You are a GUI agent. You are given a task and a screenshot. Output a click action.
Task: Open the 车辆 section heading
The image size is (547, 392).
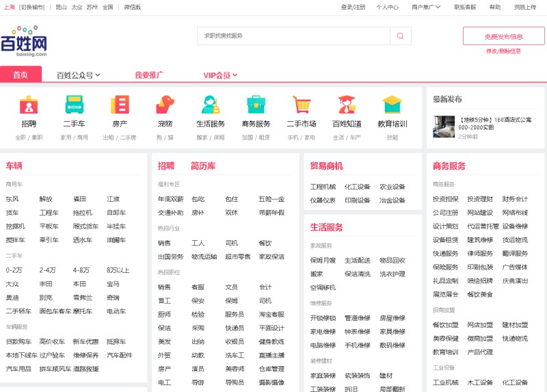pyautogui.click(x=14, y=166)
